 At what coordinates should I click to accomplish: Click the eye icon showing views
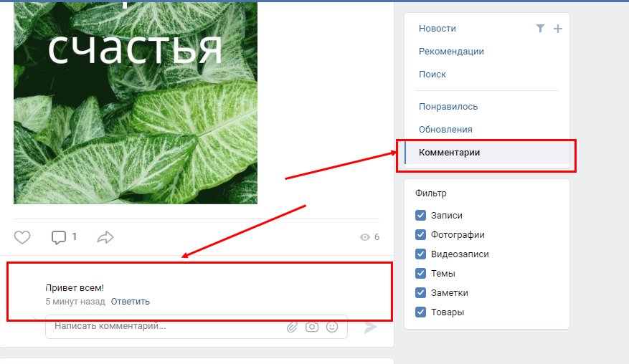coord(364,237)
